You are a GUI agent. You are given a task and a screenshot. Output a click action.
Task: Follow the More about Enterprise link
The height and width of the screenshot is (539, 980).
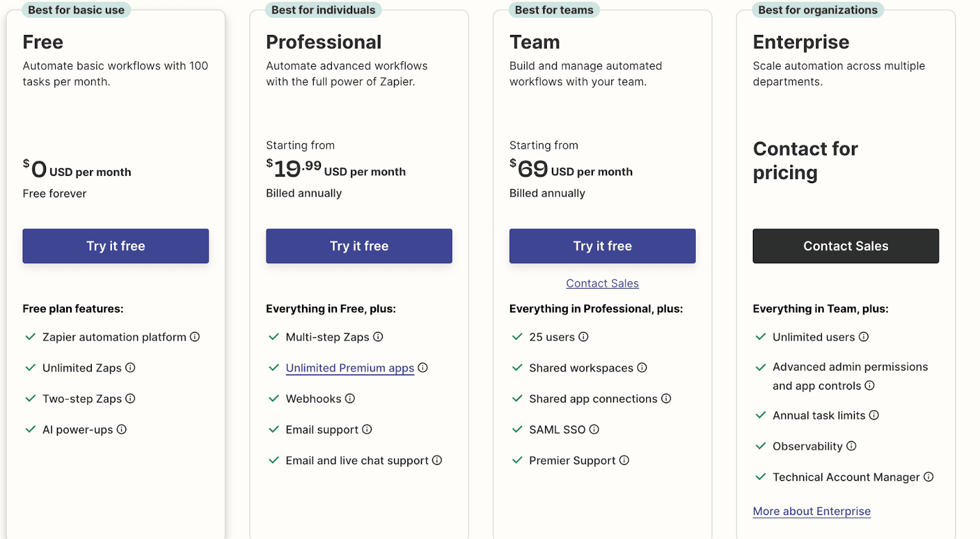[x=812, y=511]
